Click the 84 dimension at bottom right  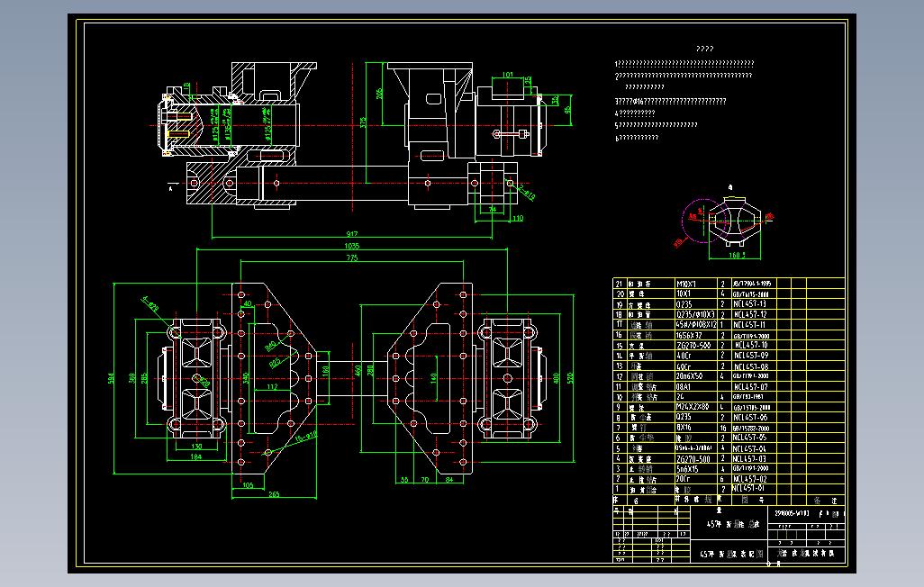[449, 480]
